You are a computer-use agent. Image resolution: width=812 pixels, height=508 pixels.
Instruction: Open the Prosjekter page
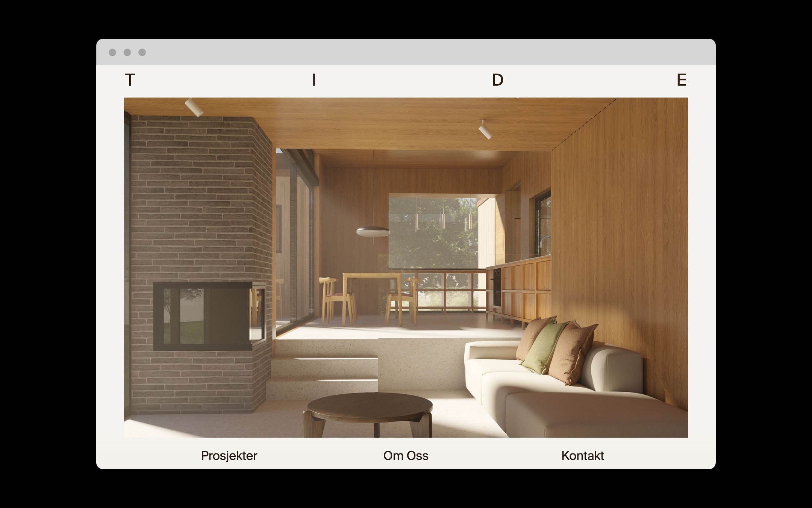pyautogui.click(x=229, y=456)
